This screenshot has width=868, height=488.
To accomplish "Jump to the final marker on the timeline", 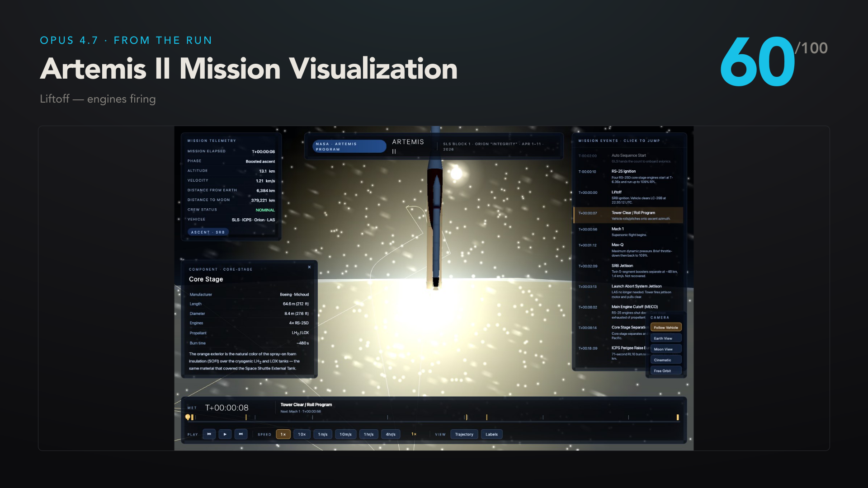I will 678,417.
